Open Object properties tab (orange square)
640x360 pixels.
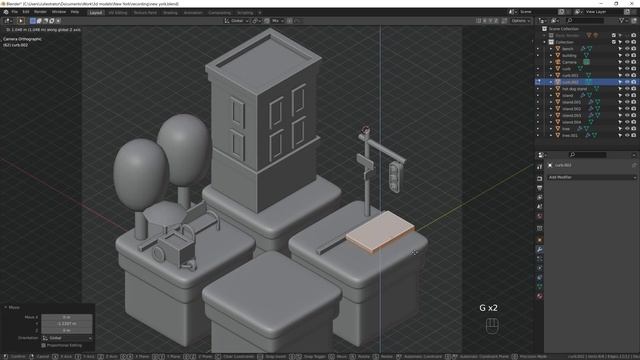pyautogui.click(x=540, y=240)
